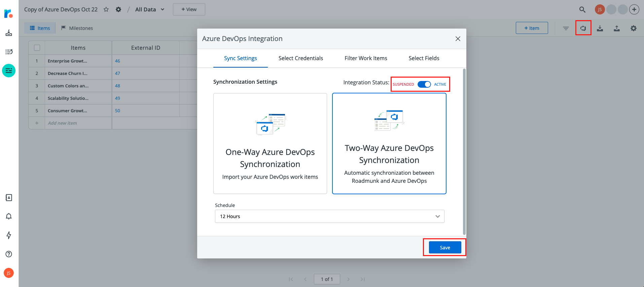Toggle the Integration Status switch
This screenshot has width=644, height=287.
424,84
